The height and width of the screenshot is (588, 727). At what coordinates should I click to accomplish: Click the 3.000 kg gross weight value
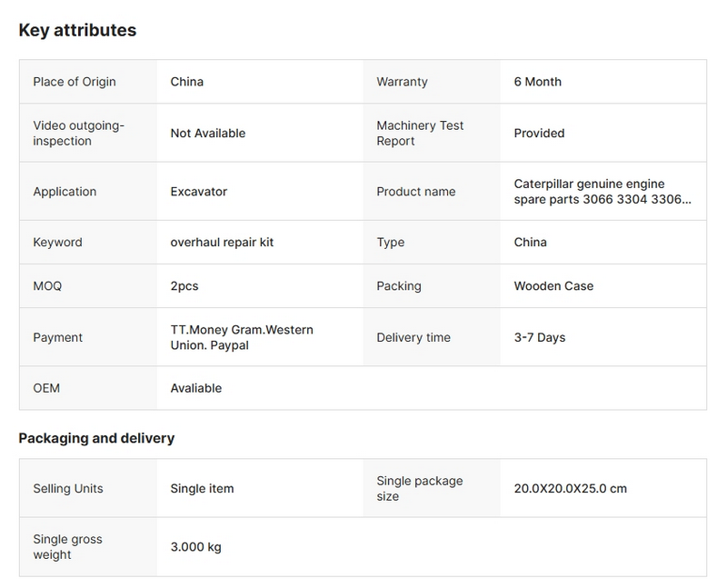(x=195, y=547)
